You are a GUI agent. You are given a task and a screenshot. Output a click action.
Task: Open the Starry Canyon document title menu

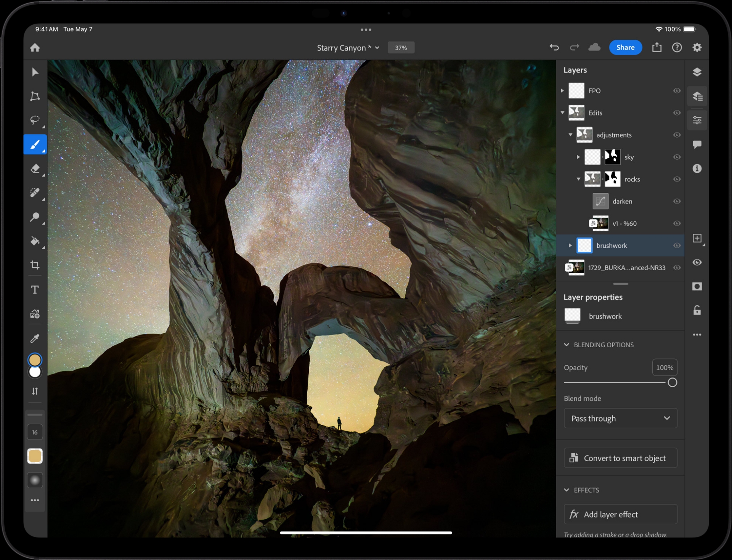[x=348, y=48]
